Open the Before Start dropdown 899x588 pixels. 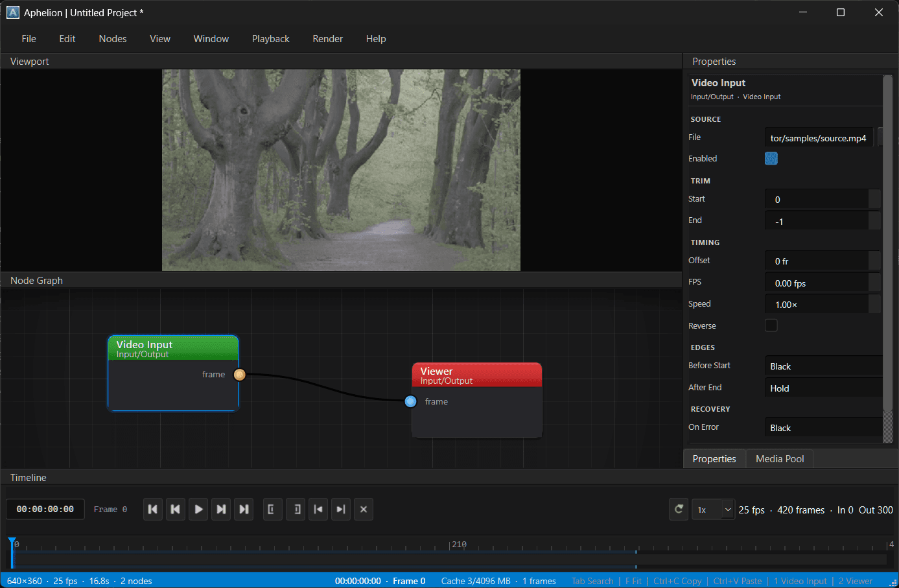coord(823,366)
